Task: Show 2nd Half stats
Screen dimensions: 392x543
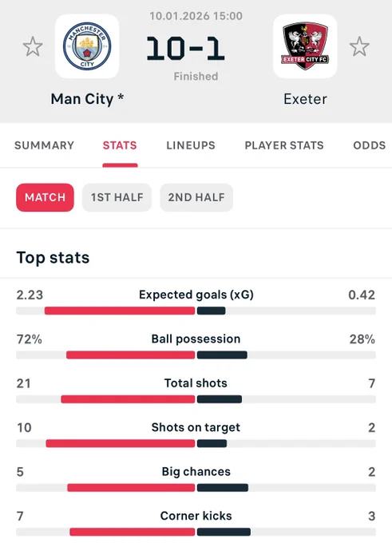Action: coord(196,197)
